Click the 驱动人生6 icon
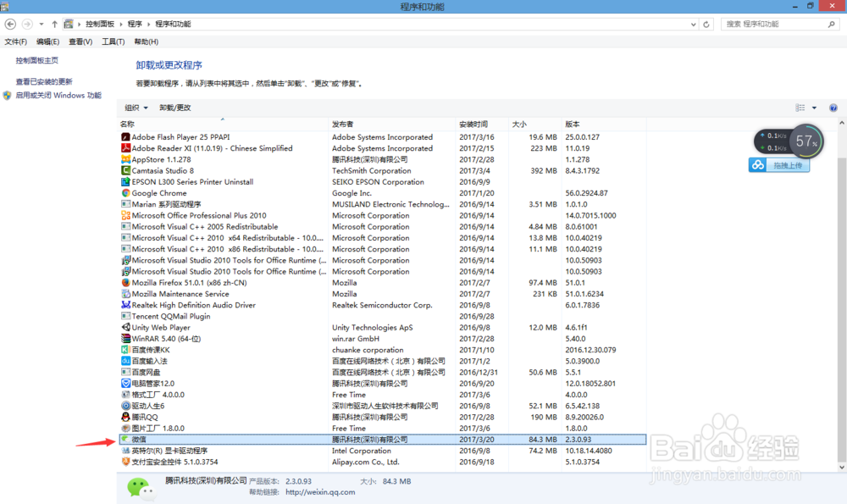The width and height of the screenshot is (847, 504). click(125, 406)
